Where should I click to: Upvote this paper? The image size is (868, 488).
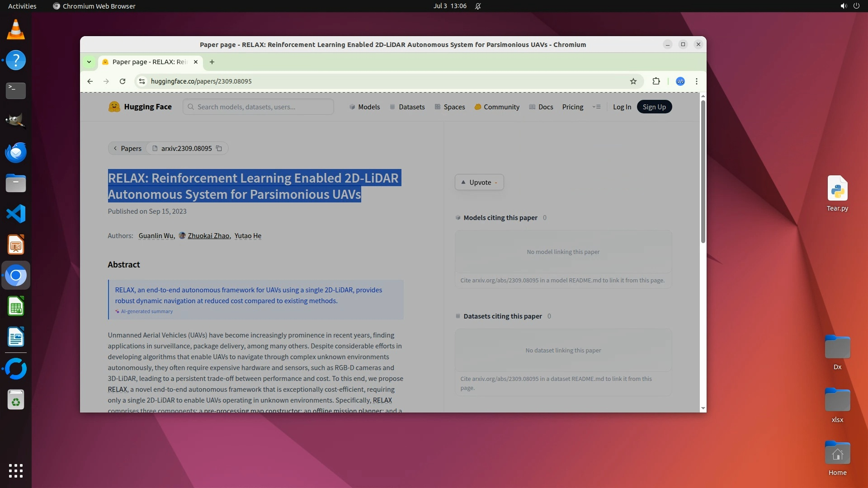pos(479,183)
